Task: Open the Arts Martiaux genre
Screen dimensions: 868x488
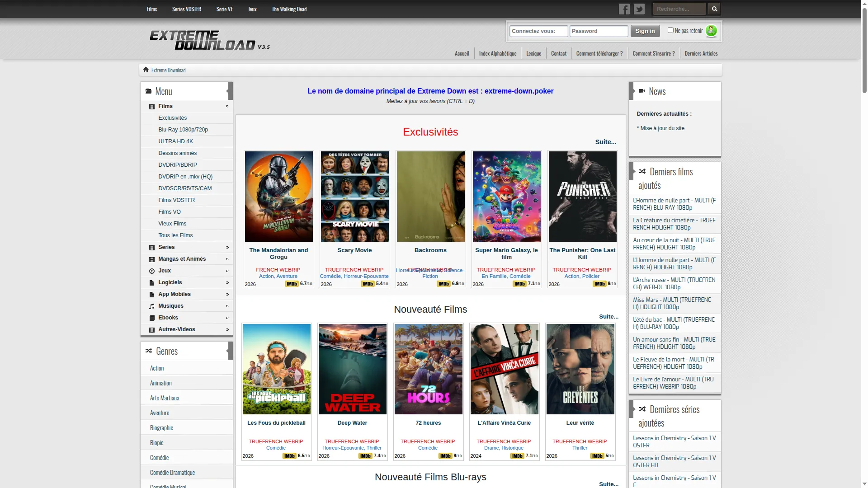Action: point(165,398)
